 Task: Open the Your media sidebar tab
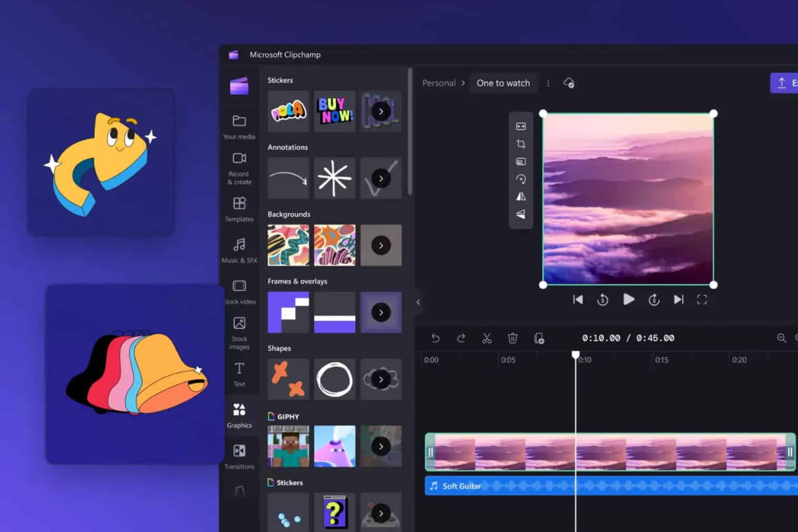click(239, 127)
